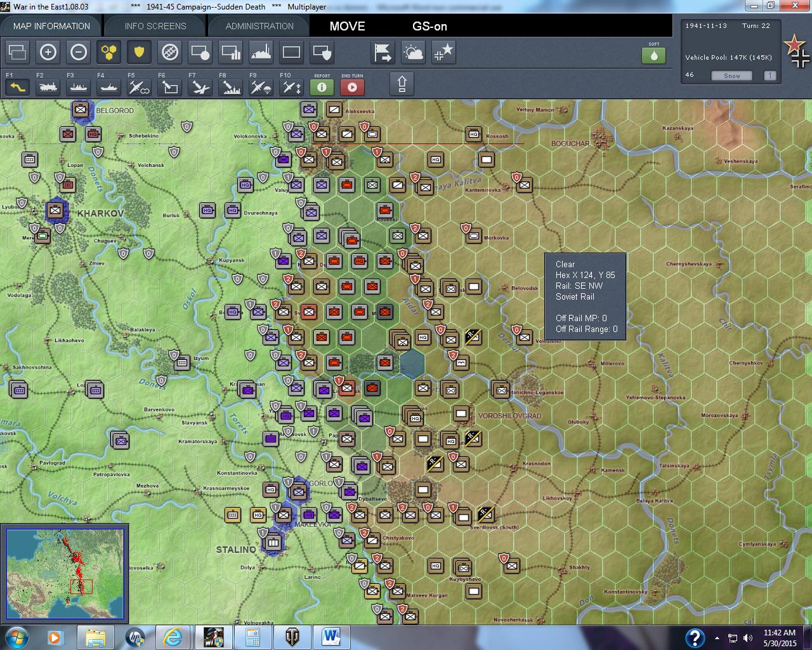Open the Report info screen
The height and width of the screenshot is (650, 812).
pos(322,87)
